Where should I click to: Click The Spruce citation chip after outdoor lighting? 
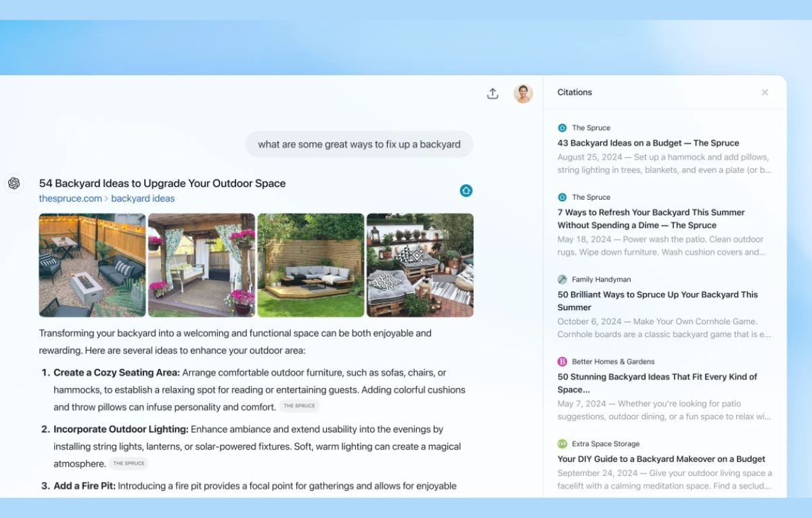tap(129, 464)
